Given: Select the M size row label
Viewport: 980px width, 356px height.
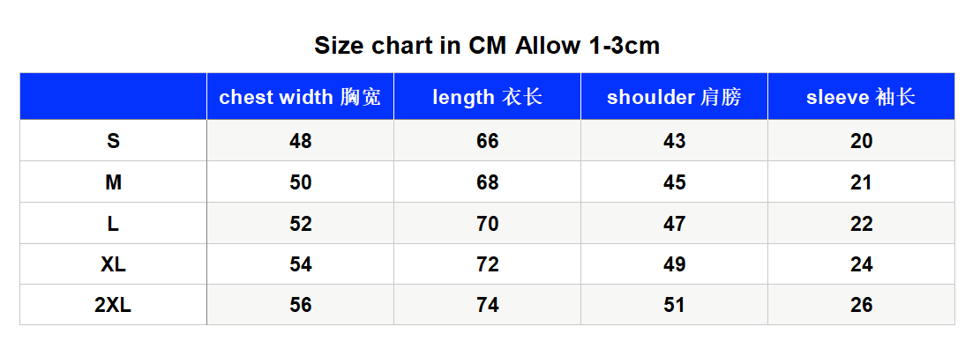Looking at the screenshot, I should pos(113,182).
